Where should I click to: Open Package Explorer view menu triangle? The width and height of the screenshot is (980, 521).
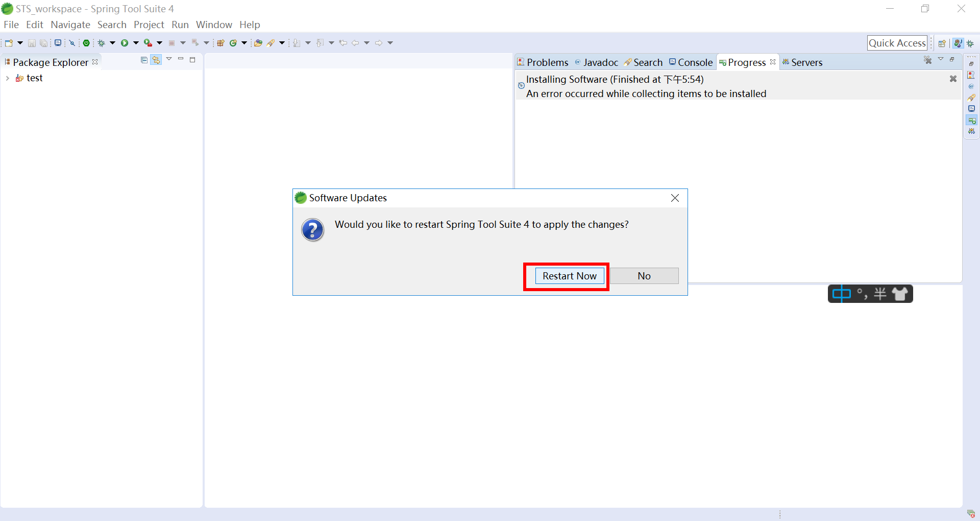coord(169,59)
